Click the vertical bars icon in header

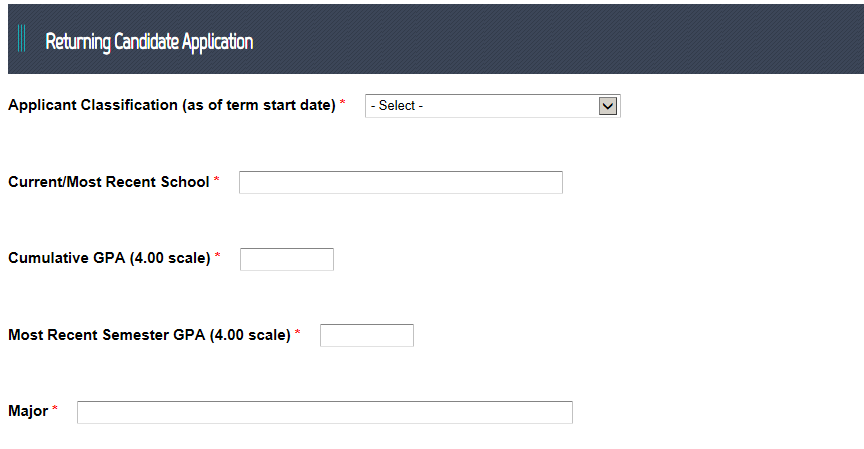(22, 41)
